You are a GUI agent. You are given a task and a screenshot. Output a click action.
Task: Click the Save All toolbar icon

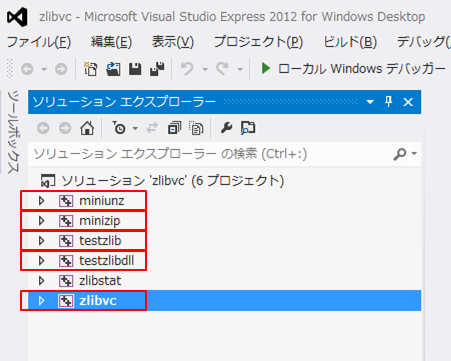point(157,69)
